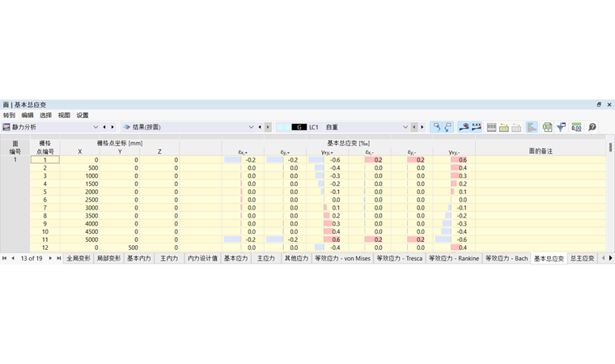Click the grayed-out table row icon
This screenshot has width=615, height=364.
pyautogui.click(x=516, y=127)
